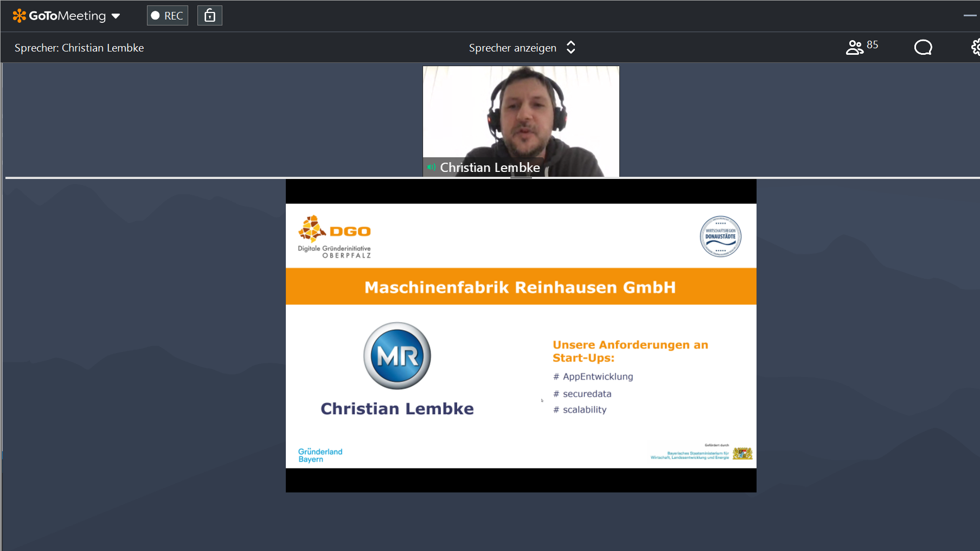980x551 pixels.
Task: Click the green speaker audio indicator icon
Action: click(431, 167)
